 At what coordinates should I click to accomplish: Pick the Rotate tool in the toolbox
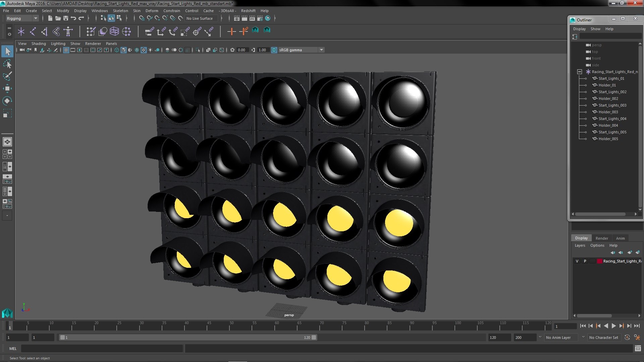[7, 101]
